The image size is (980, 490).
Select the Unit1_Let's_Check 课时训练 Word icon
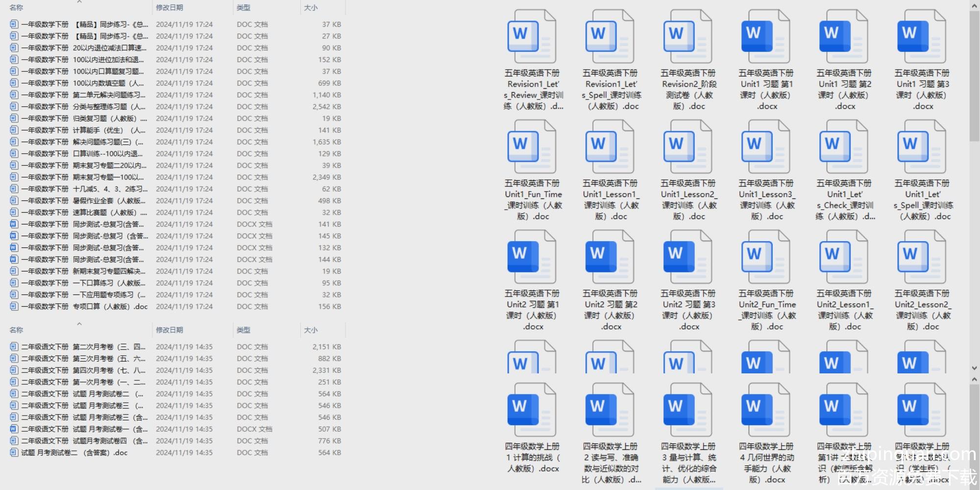pyautogui.click(x=844, y=147)
